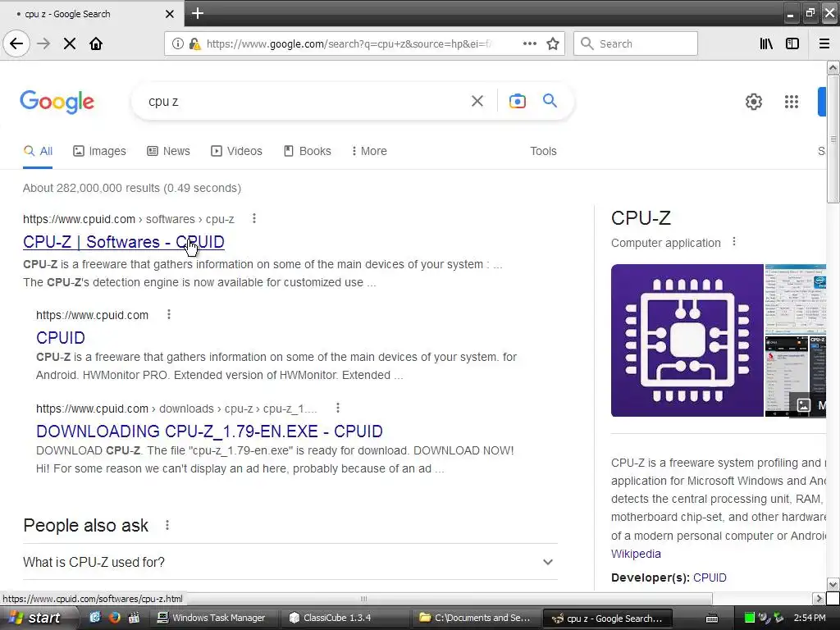Open options for the CPUID homepage result
840x630 pixels.
pyautogui.click(x=169, y=314)
